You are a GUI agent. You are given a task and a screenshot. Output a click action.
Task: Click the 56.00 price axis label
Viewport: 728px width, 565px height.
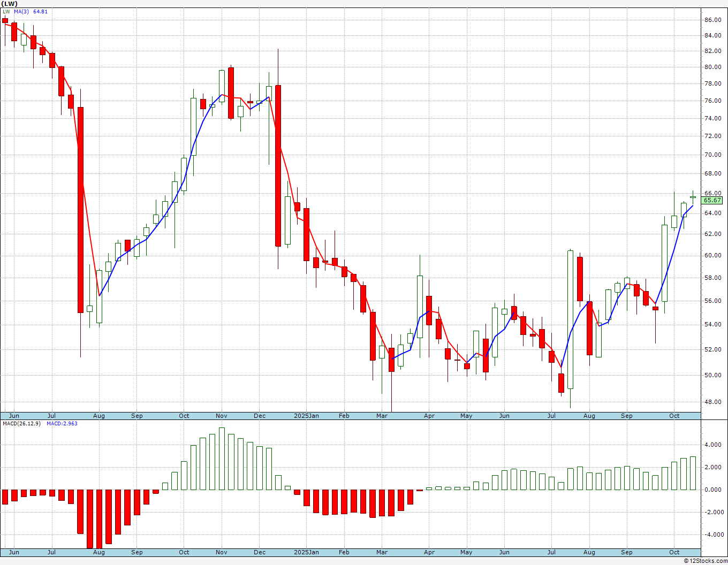pyautogui.click(x=712, y=301)
